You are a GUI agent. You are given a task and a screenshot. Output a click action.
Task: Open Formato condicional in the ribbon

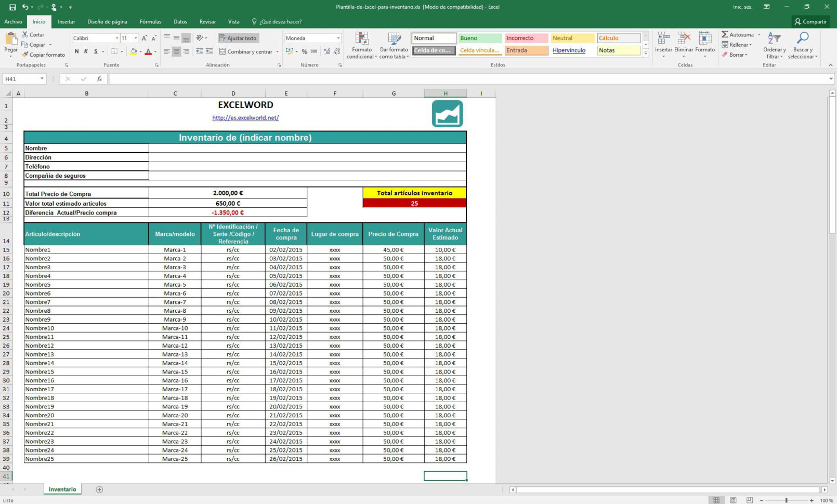click(x=361, y=45)
